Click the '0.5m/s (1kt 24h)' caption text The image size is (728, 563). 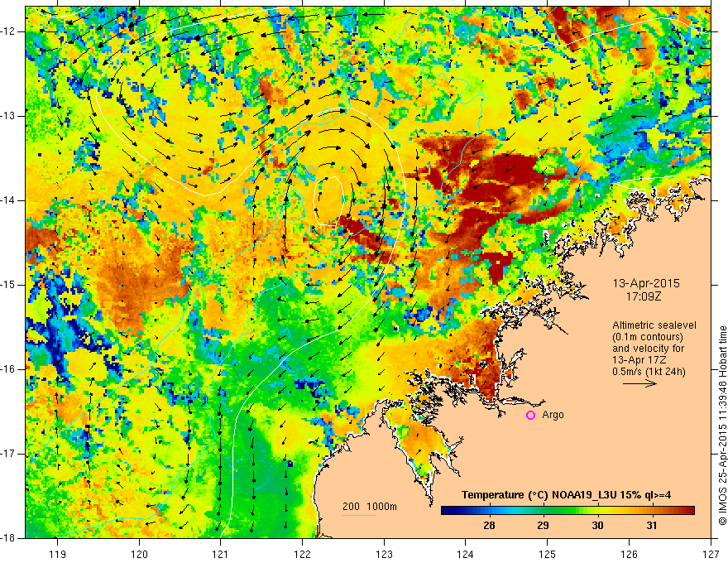649,372
